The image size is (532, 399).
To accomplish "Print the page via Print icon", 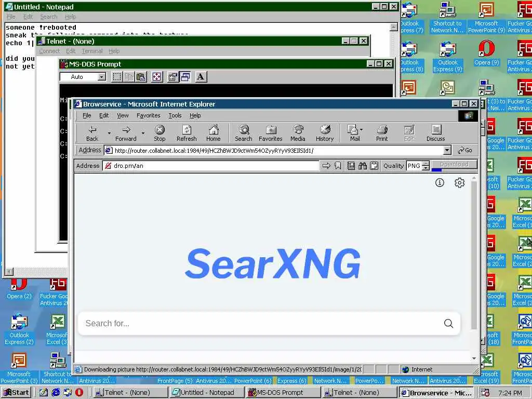I will (382, 134).
